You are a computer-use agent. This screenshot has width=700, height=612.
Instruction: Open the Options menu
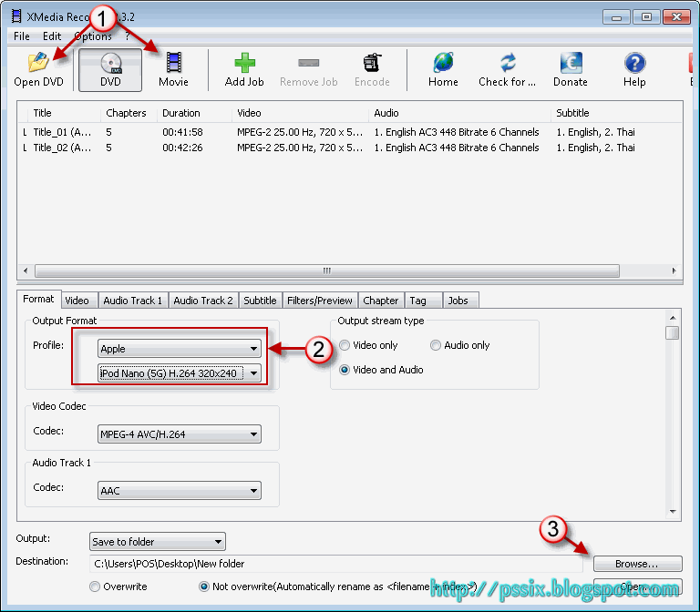point(93,36)
